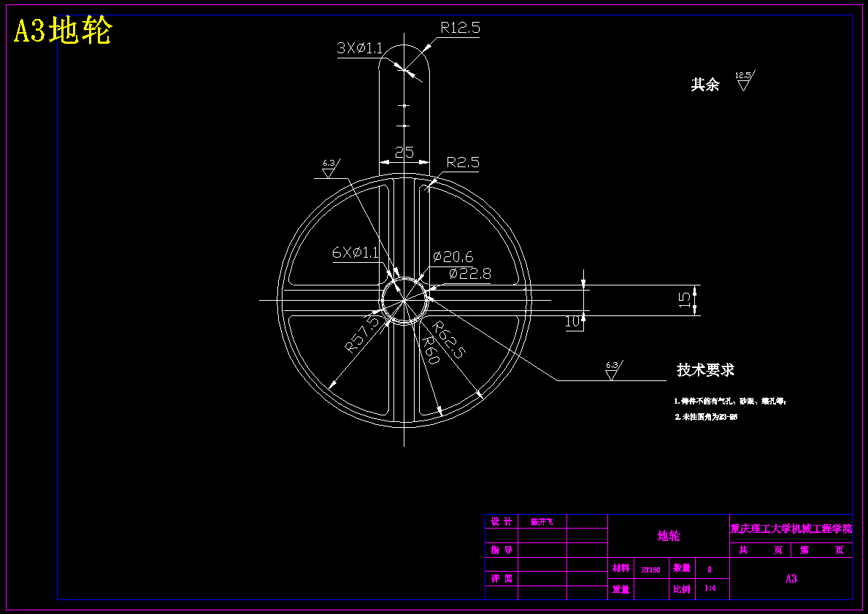This screenshot has height=614, width=868.
Task: Click the "3XØ1.1" hole callout
Action: 360,48
